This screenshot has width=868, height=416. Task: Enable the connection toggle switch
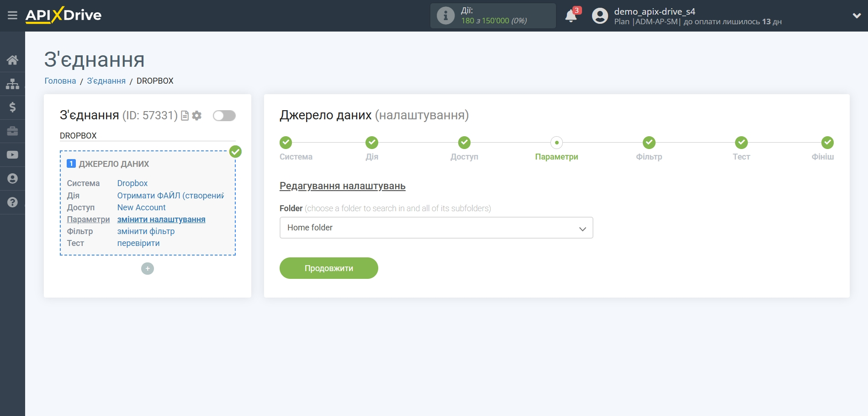(224, 116)
